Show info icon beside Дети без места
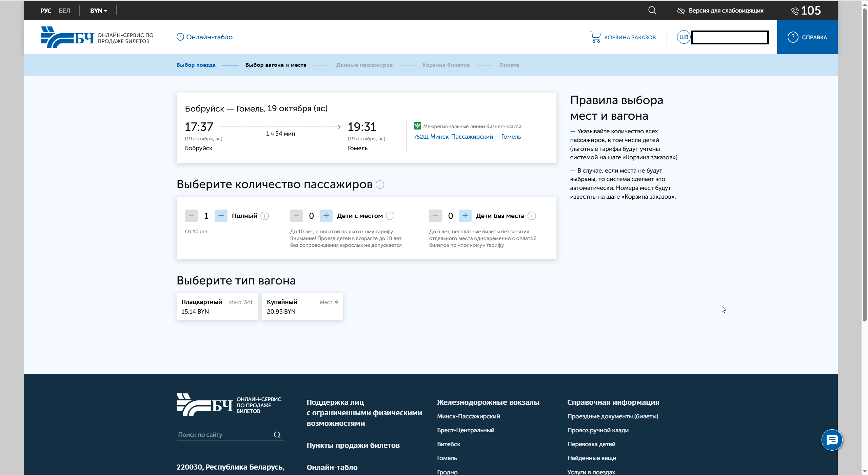 click(532, 216)
